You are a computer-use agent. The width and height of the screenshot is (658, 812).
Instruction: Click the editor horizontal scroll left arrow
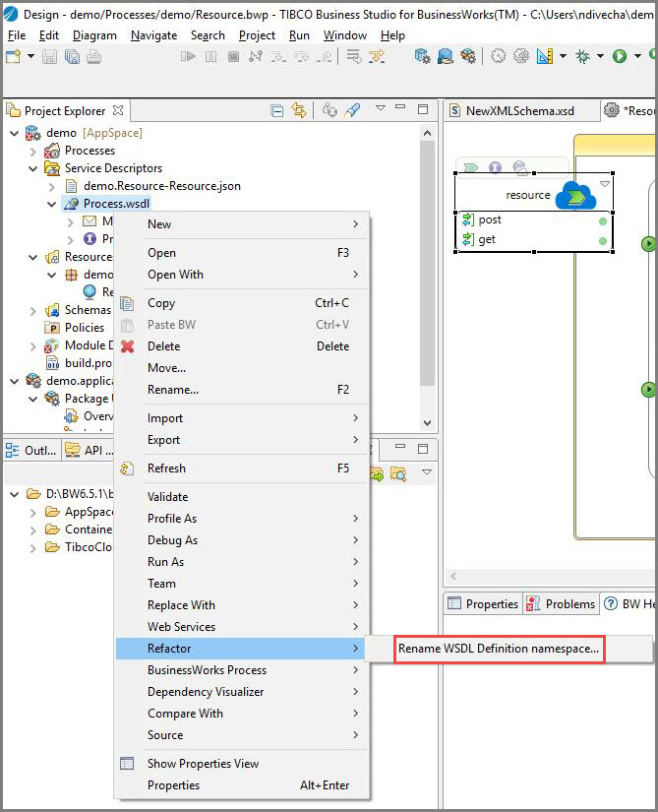click(x=453, y=576)
